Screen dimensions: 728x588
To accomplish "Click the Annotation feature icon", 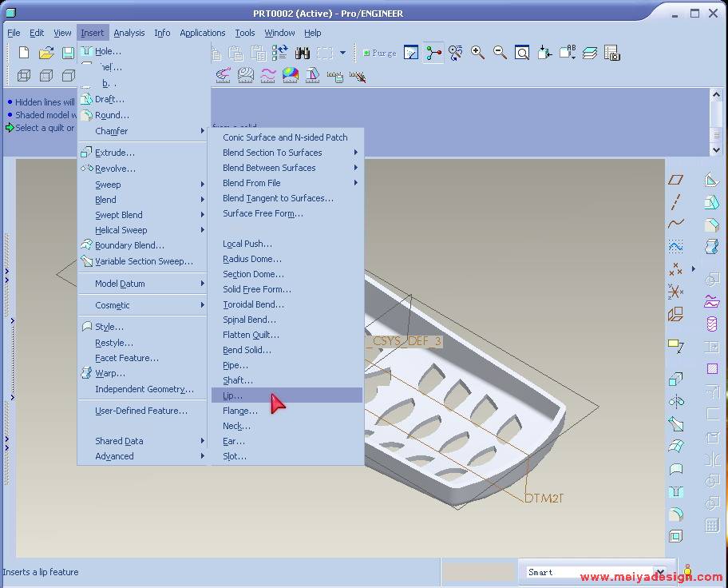I will pyautogui.click(x=676, y=346).
